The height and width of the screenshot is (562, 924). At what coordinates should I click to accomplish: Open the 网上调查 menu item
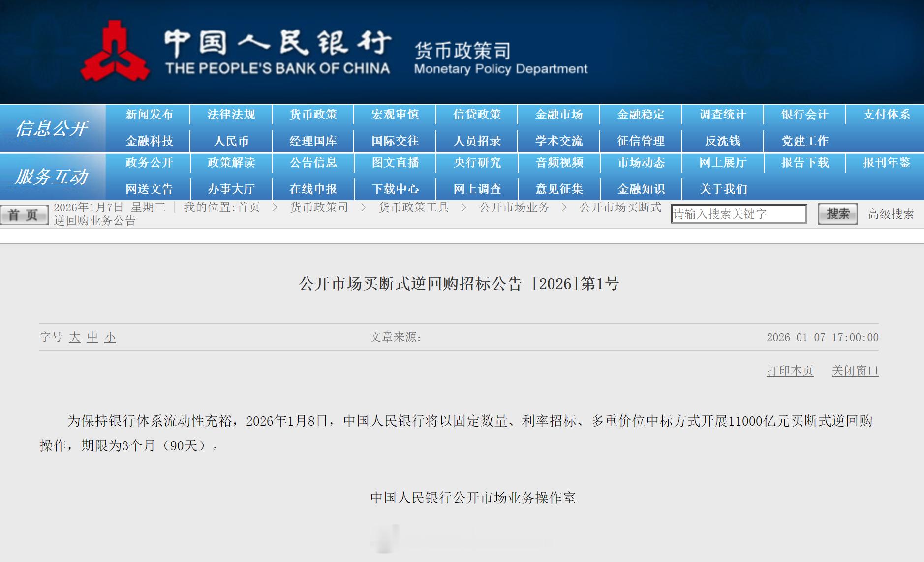[x=477, y=189]
